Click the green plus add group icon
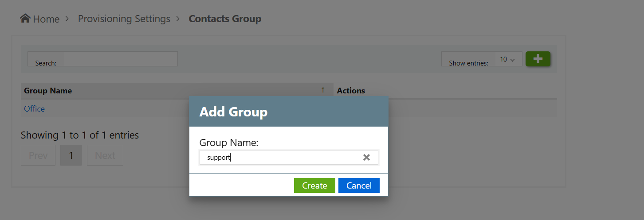This screenshot has width=644, height=220. click(538, 58)
